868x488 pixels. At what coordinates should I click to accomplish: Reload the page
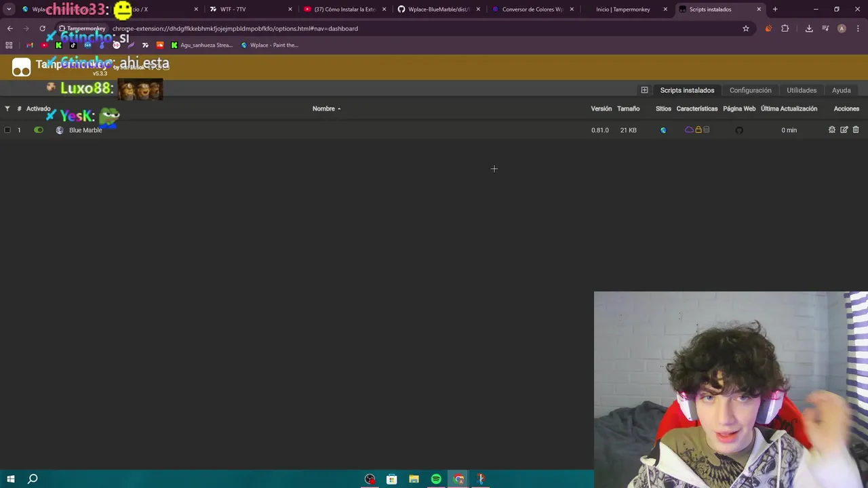pyautogui.click(x=42, y=28)
